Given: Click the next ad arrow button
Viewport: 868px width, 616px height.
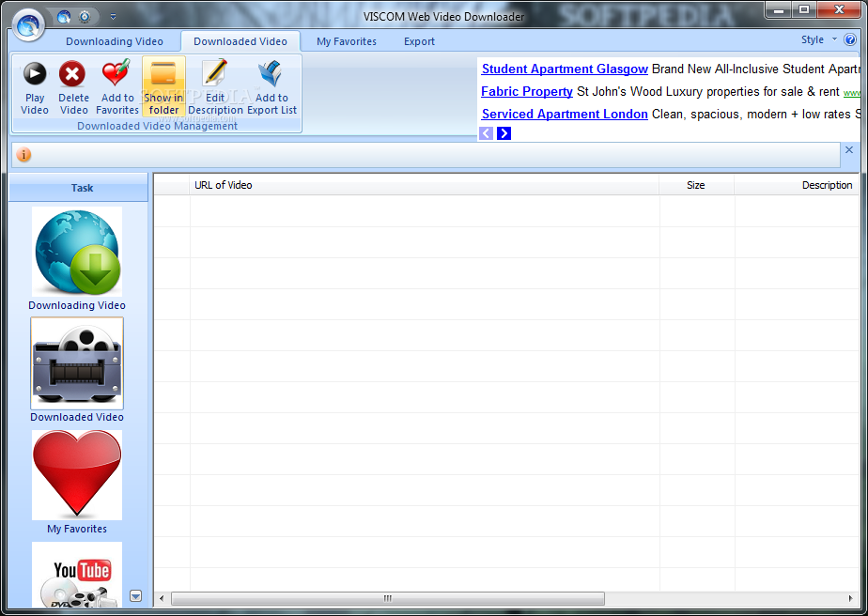Looking at the screenshot, I should pos(504,133).
